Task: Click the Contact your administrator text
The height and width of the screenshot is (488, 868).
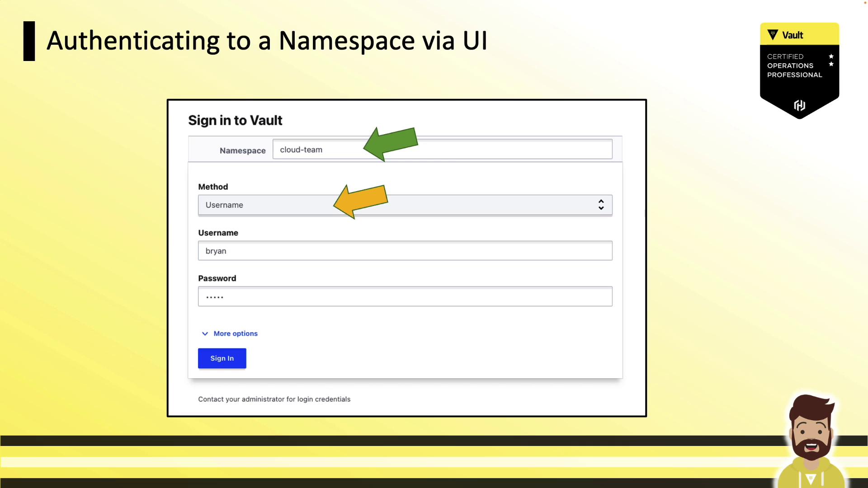Action: [274, 399]
